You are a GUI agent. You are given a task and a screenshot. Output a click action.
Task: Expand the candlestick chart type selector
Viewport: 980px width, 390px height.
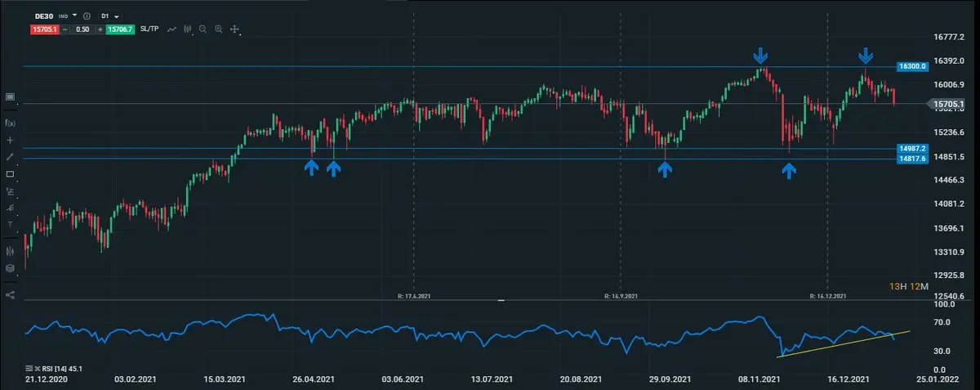click(x=188, y=29)
